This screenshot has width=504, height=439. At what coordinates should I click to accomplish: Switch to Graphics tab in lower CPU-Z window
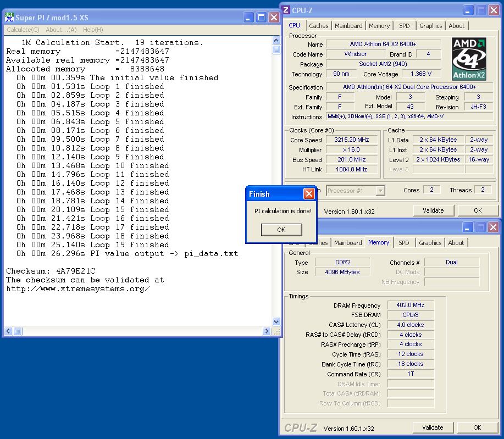pos(430,243)
